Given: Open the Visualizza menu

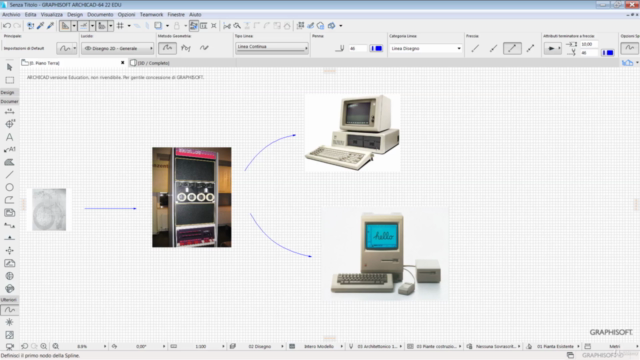Looking at the screenshot, I should 52,14.
